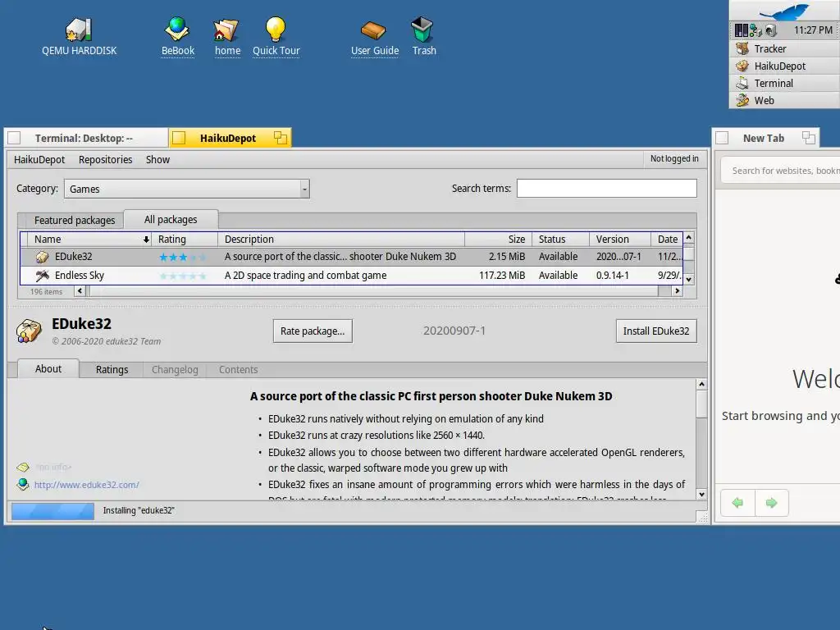
Task: Click Not logged in status text
Action: [x=674, y=158]
